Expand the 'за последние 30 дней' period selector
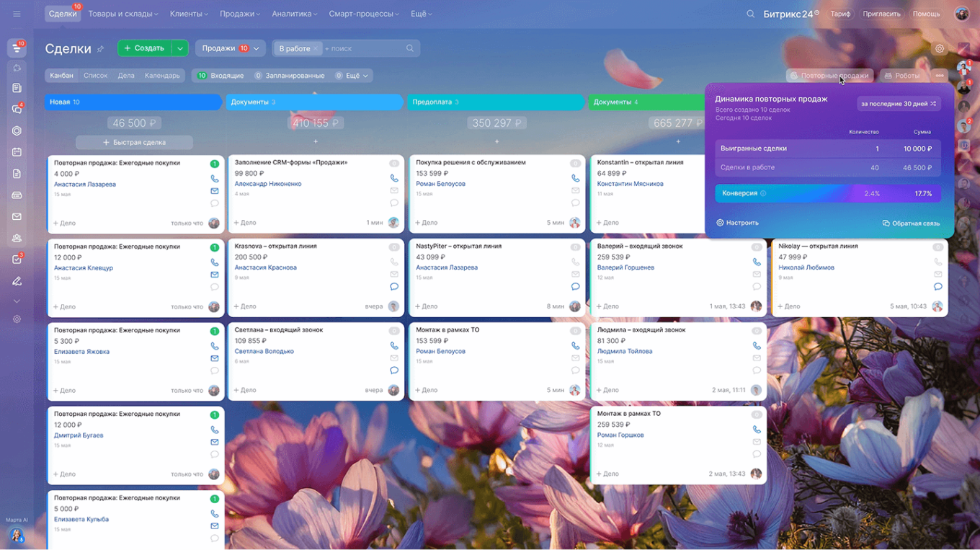980x550 pixels. point(899,104)
